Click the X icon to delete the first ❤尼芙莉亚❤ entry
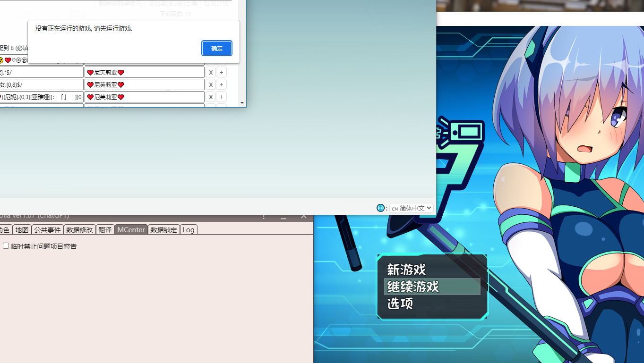The height and width of the screenshot is (363, 644). 211,72
